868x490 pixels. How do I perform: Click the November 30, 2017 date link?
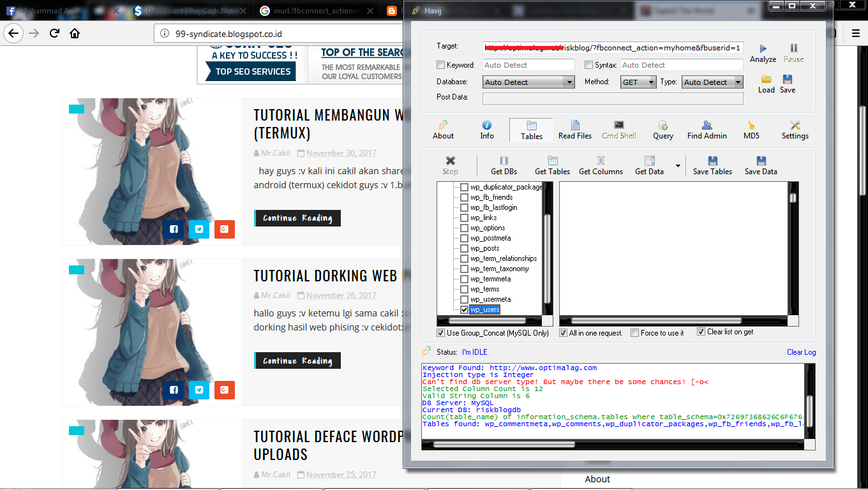[x=341, y=153]
